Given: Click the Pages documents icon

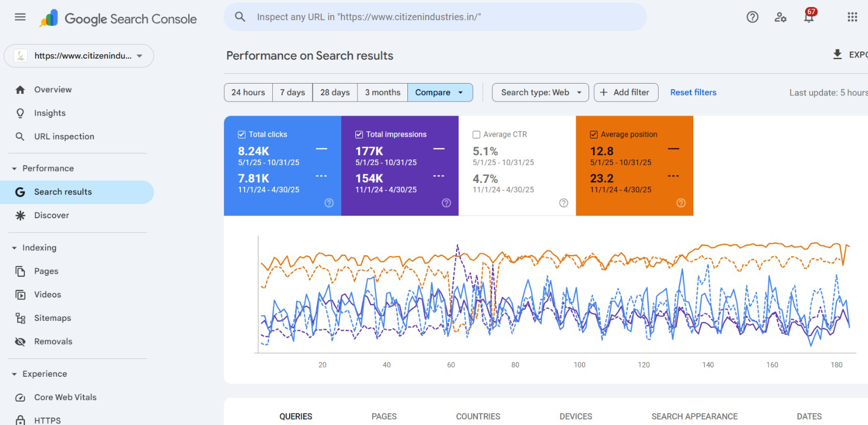Looking at the screenshot, I should [x=20, y=271].
